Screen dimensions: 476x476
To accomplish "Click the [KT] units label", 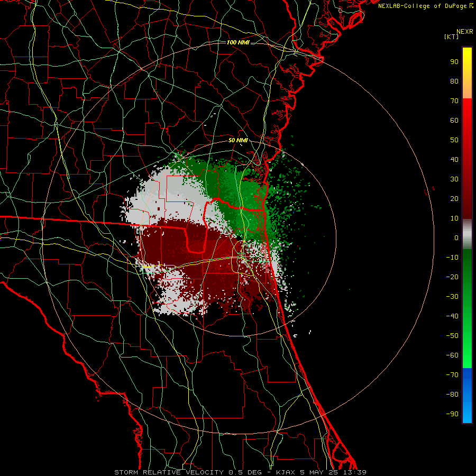I will (x=452, y=36).
